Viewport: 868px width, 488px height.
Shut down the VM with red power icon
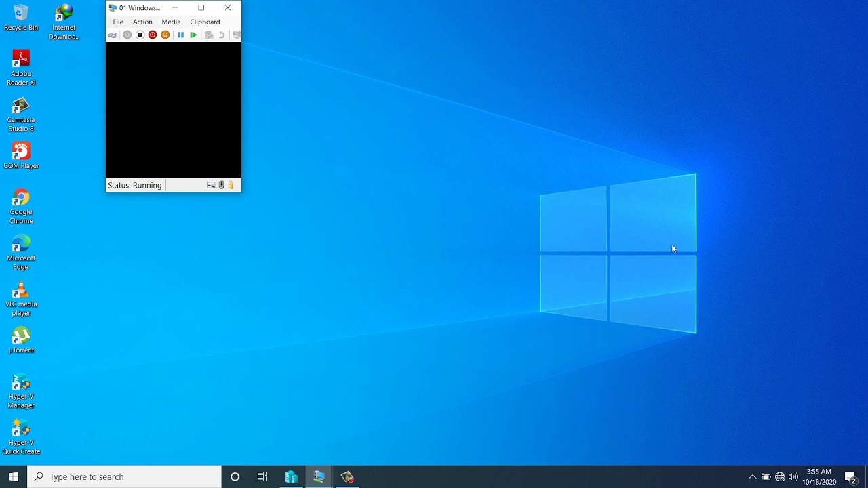click(x=153, y=35)
